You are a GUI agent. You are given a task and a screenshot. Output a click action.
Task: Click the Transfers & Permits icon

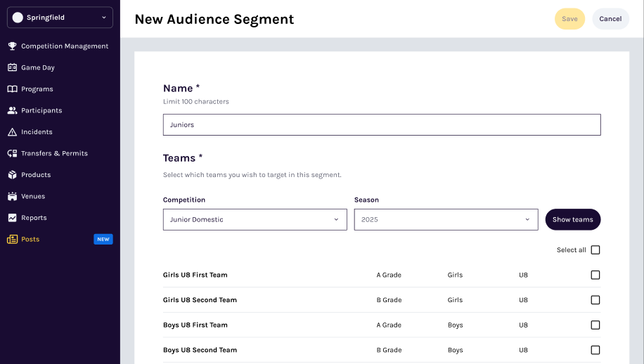[12, 153]
